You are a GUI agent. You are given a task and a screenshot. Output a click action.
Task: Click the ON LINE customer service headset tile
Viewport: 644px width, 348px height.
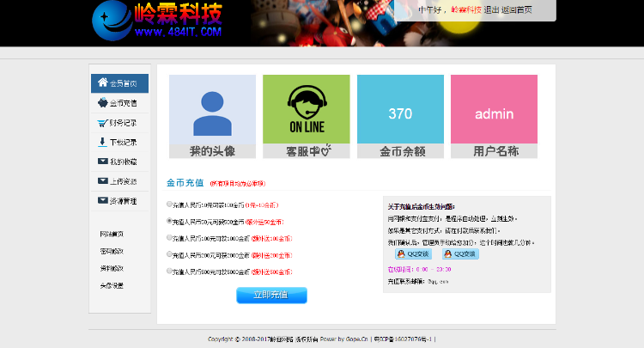point(307,109)
